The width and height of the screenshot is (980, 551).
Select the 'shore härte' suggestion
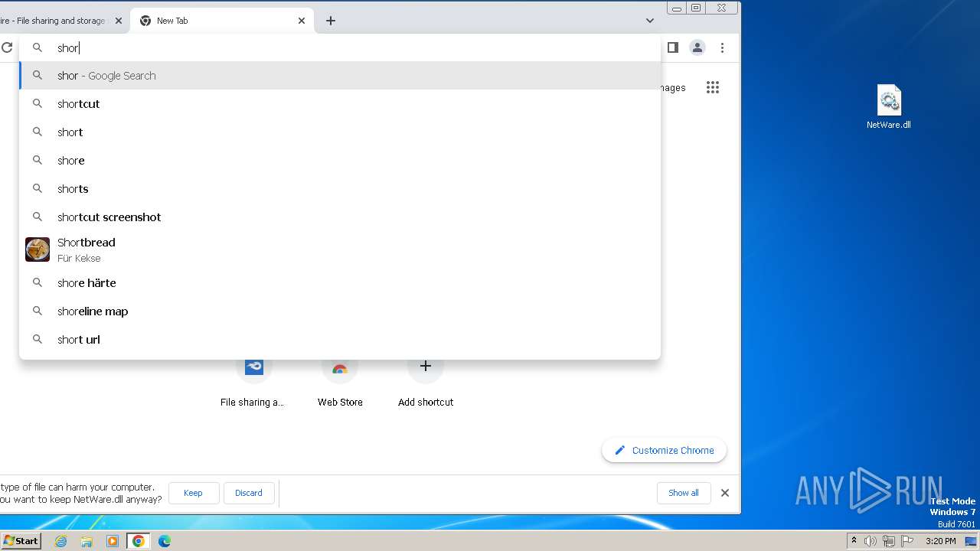point(340,283)
